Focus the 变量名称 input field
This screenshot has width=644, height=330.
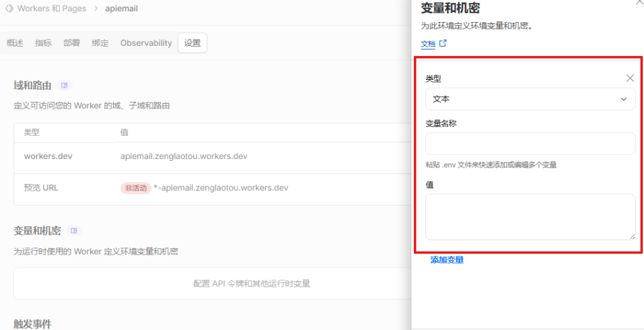click(530, 143)
